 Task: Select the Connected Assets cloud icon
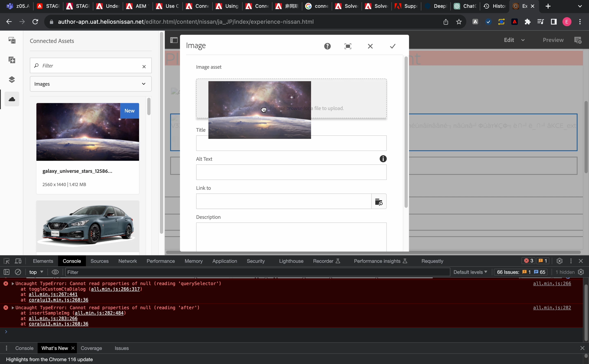pyautogui.click(x=12, y=99)
